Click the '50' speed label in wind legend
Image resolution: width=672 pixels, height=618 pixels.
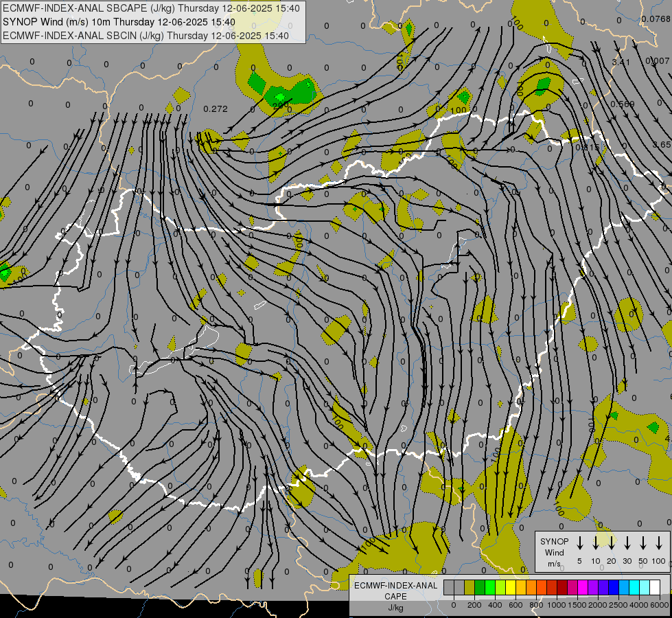pos(643,561)
